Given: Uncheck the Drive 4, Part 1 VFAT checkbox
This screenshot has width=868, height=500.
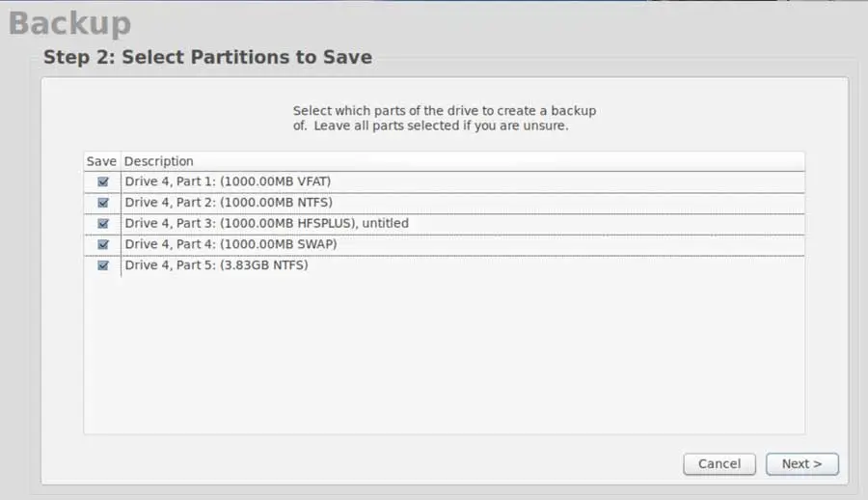Looking at the screenshot, I should [103, 181].
